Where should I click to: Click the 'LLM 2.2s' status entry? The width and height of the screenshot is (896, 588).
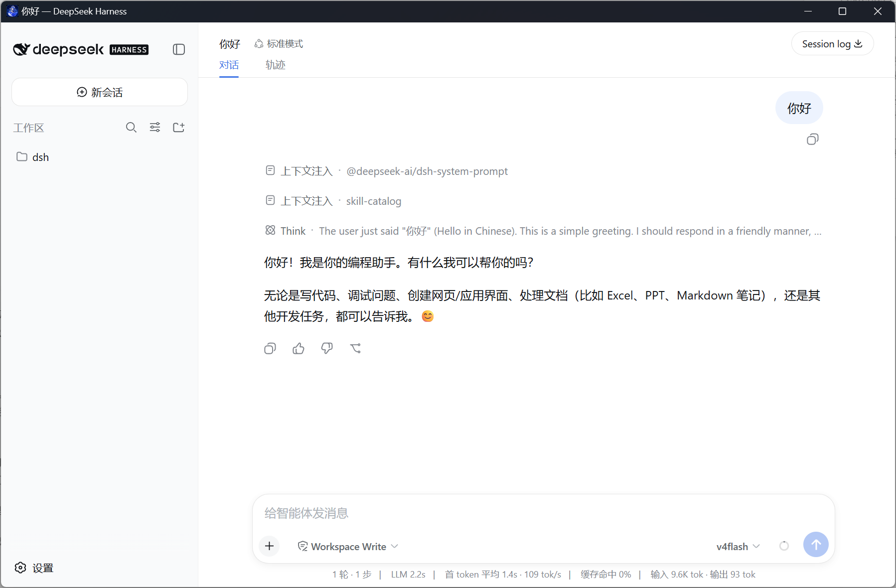408,575
